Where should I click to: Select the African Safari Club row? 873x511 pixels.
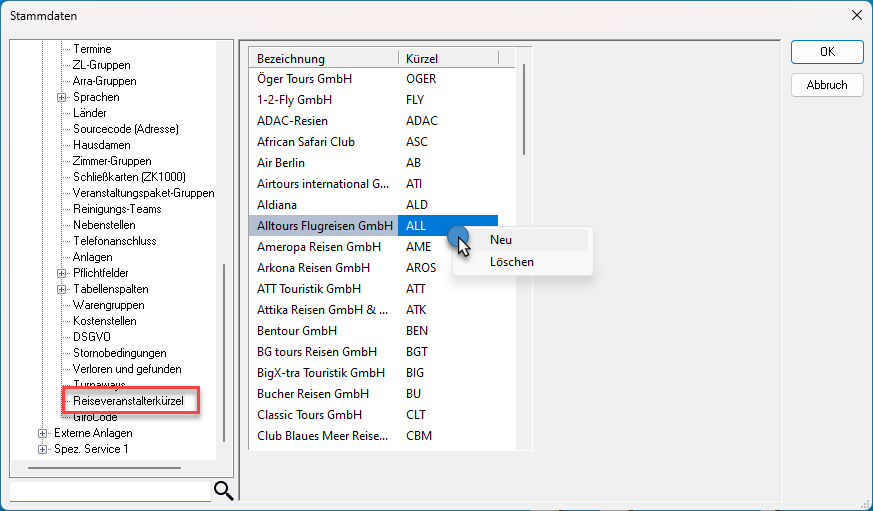point(374,142)
